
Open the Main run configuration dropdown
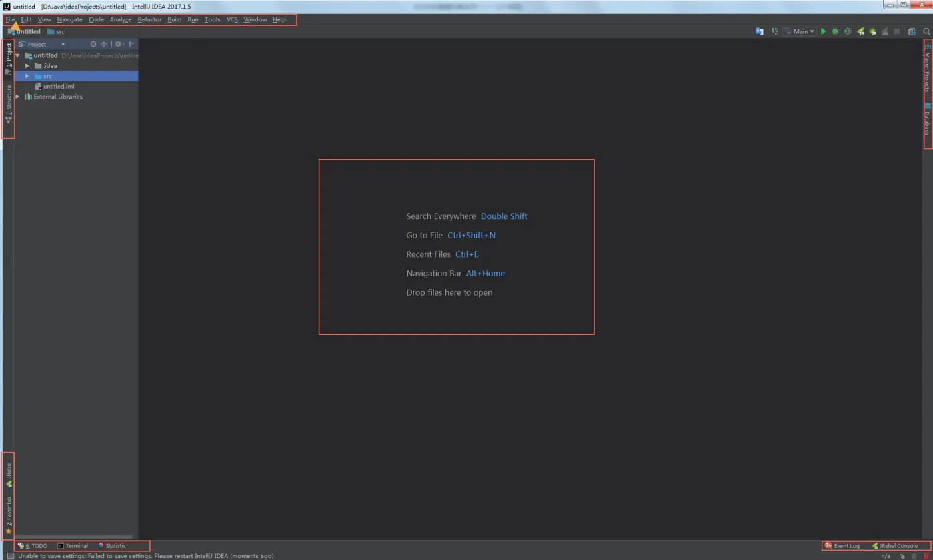coord(800,31)
